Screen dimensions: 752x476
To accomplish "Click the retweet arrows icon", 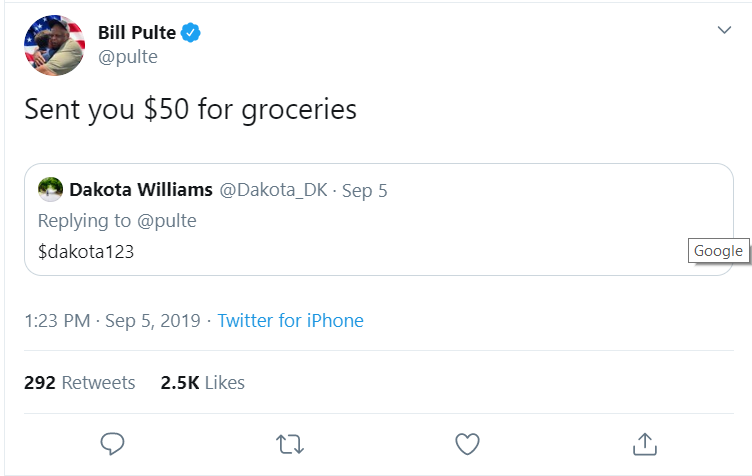I will 289,442.
